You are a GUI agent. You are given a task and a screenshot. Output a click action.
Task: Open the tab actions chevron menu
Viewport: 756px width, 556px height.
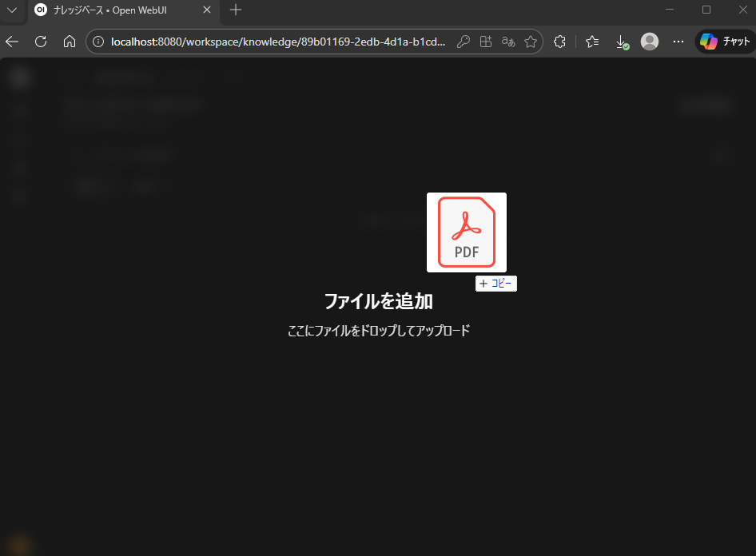pyautogui.click(x=12, y=10)
